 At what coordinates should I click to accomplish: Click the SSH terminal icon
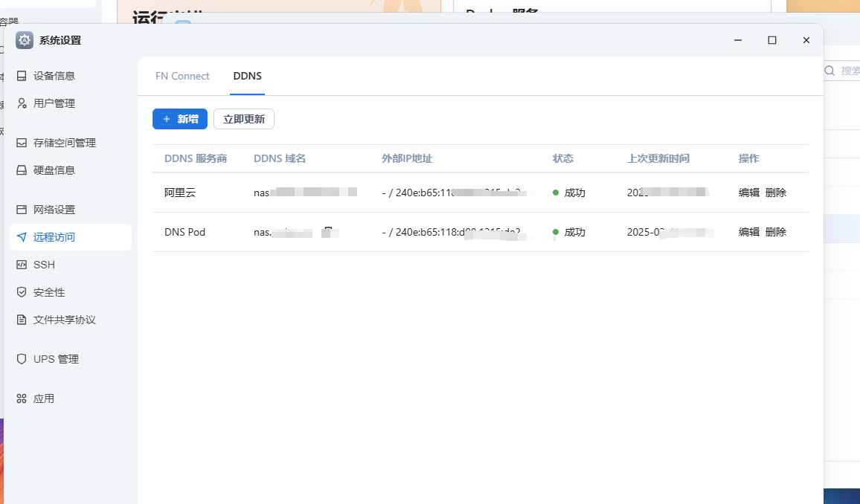[22, 265]
